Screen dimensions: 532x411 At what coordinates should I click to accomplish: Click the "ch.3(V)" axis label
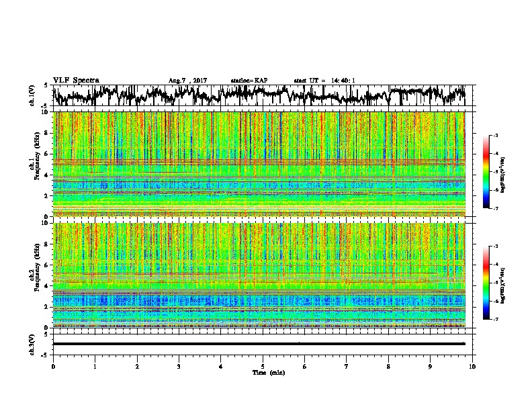[x=32, y=345]
